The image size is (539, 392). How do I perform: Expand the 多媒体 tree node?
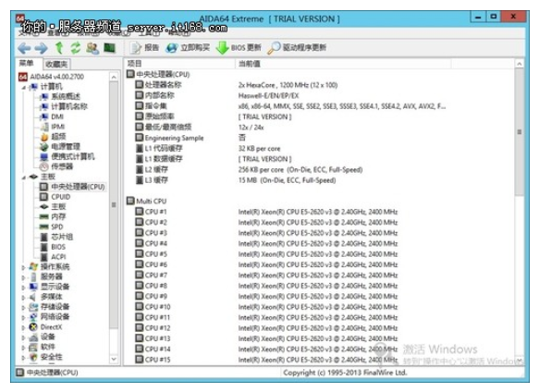[23, 297]
